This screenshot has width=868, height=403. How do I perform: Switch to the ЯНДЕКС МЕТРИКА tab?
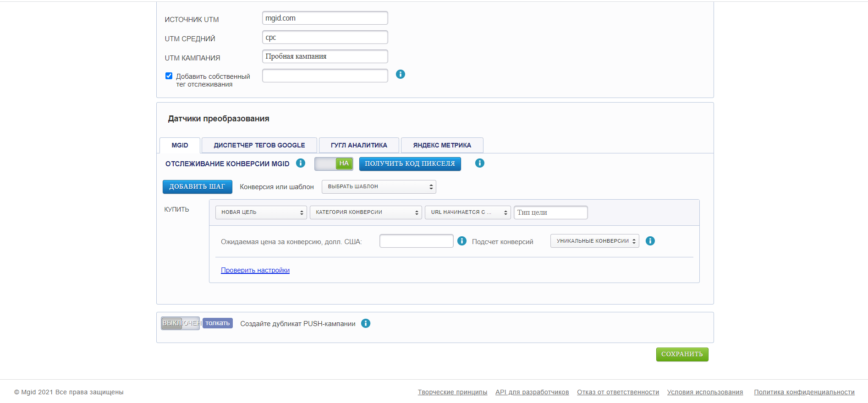(442, 145)
